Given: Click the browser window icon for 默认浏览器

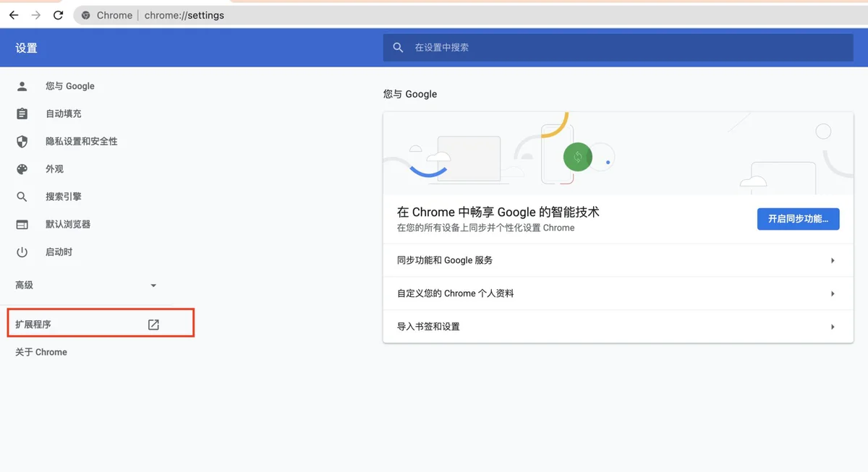Looking at the screenshot, I should coord(22,224).
